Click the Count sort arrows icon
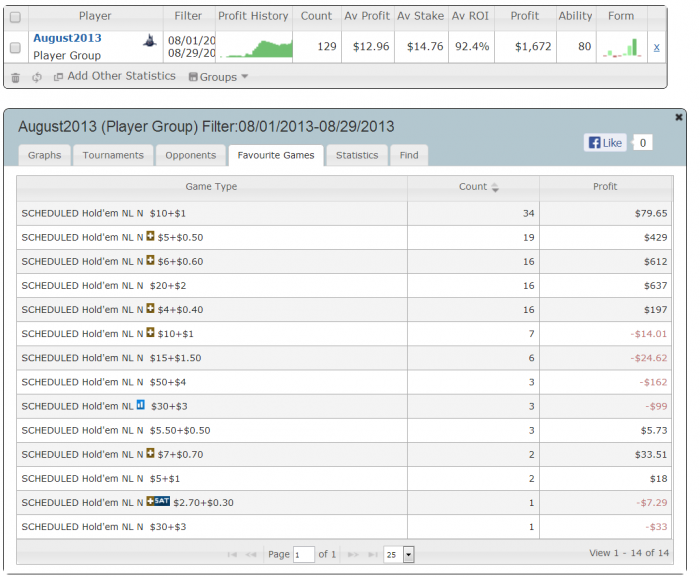 pos(495,188)
